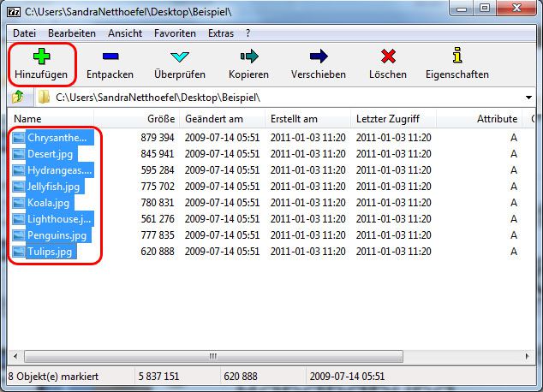Screen dimensions: 543x392
Task: Click the Kopieren arrow icon
Action: (249, 56)
